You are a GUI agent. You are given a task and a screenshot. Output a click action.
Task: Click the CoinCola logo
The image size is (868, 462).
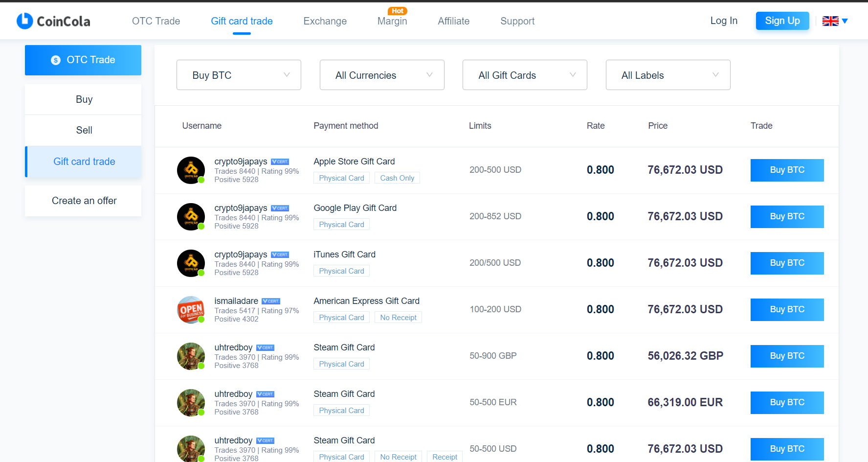53,21
